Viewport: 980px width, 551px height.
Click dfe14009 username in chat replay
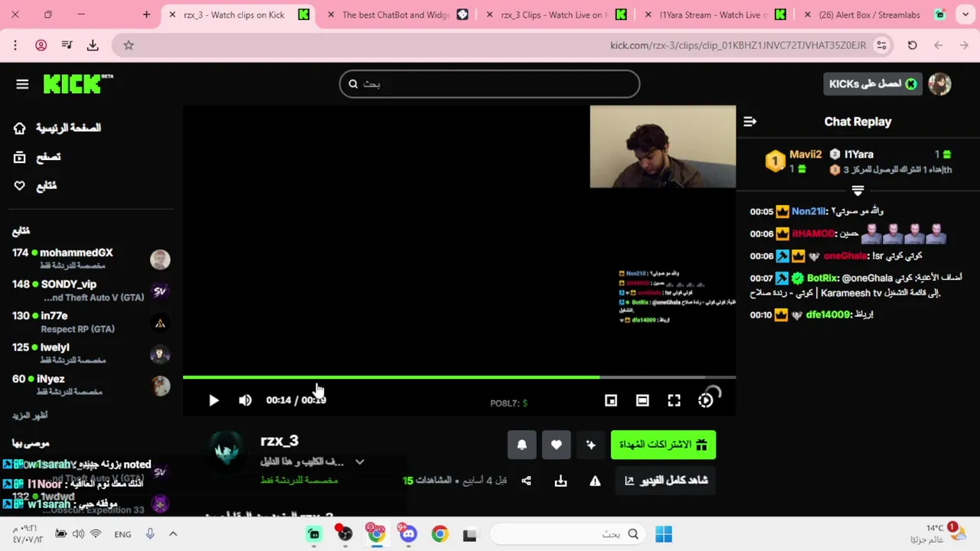(x=828, y=315)
